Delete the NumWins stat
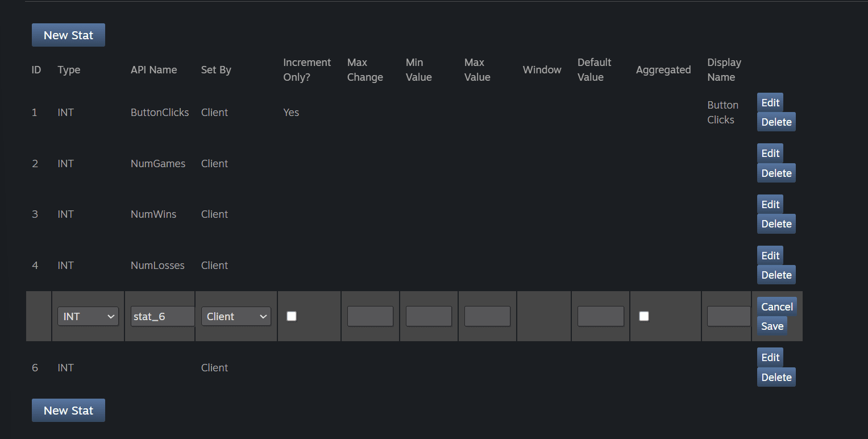 tap(776, 223)
